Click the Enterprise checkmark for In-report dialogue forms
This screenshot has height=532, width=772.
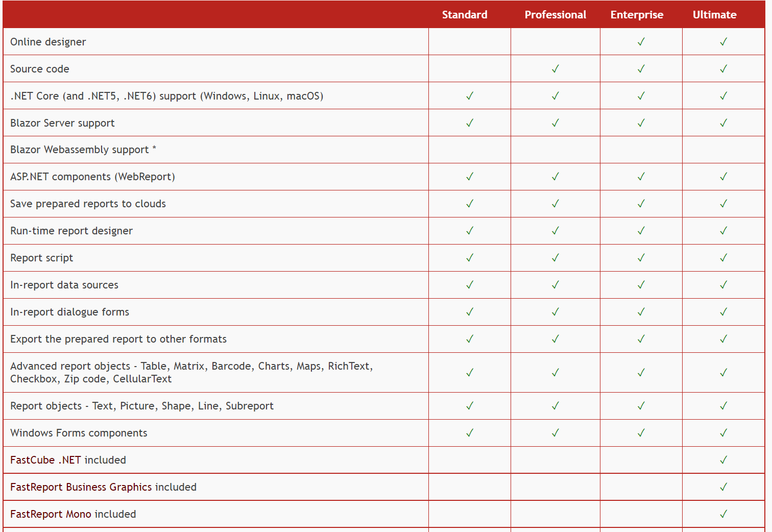[x=641, y=312]
